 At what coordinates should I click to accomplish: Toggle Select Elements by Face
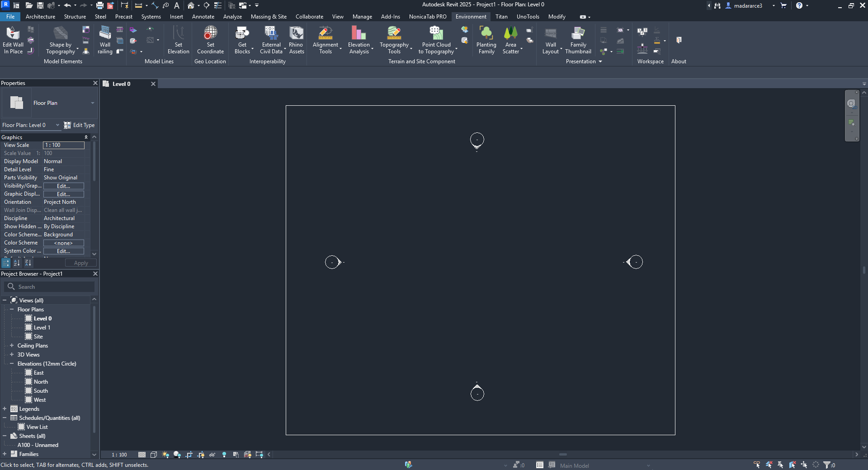pos(792,465)
